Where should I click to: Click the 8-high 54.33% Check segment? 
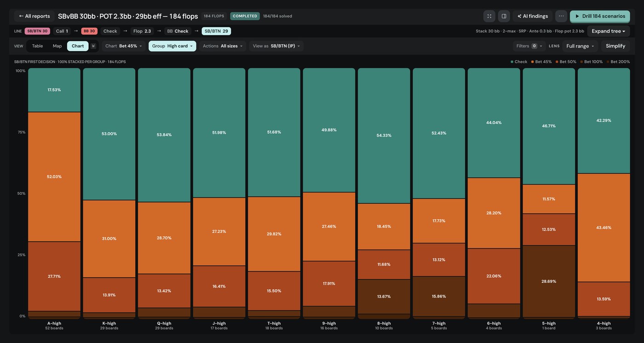click(384, 136)
